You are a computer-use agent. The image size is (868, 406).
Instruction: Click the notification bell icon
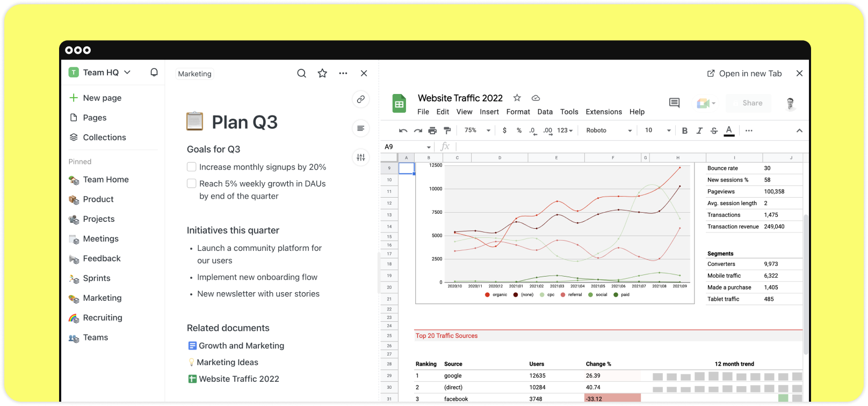tap(154, 73)
